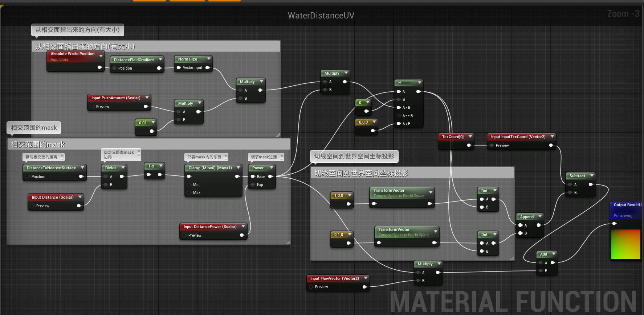This screenshot has height=315, width=644.
Task: Select the Absolute World Position node title
Action: point(72,54)
